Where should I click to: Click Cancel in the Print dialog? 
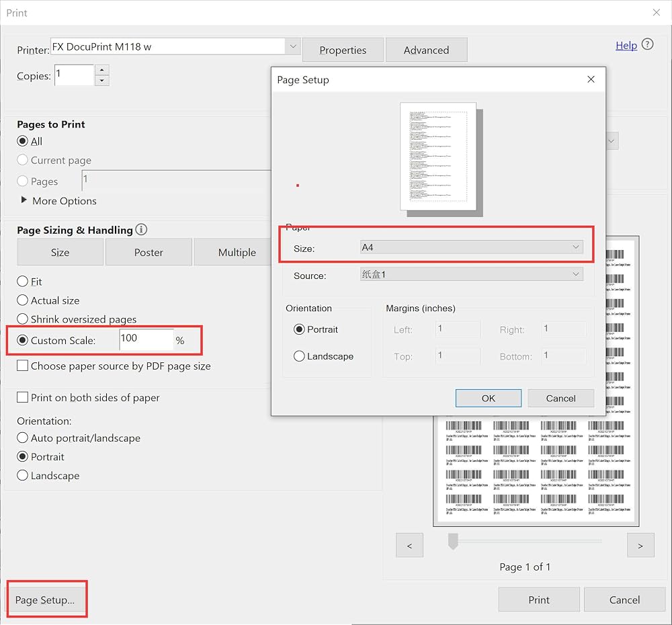[x=624, y=599]
